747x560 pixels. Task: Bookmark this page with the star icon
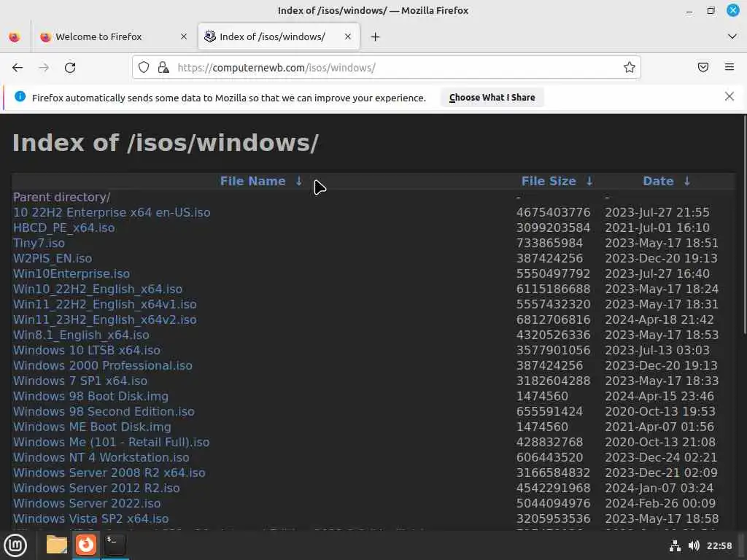[630, 68]
